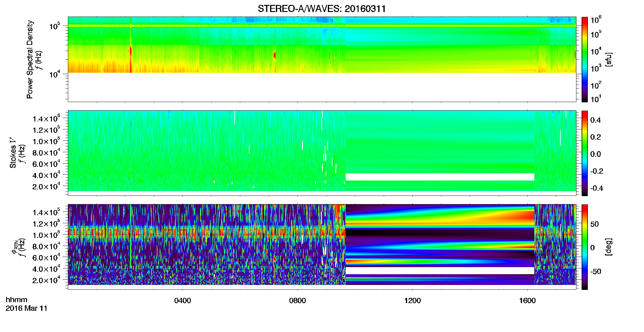This screenshot has height=332, width=644.
Task: Click the 0.4 tick on Stokes colorbar
Action: (595, 120)
